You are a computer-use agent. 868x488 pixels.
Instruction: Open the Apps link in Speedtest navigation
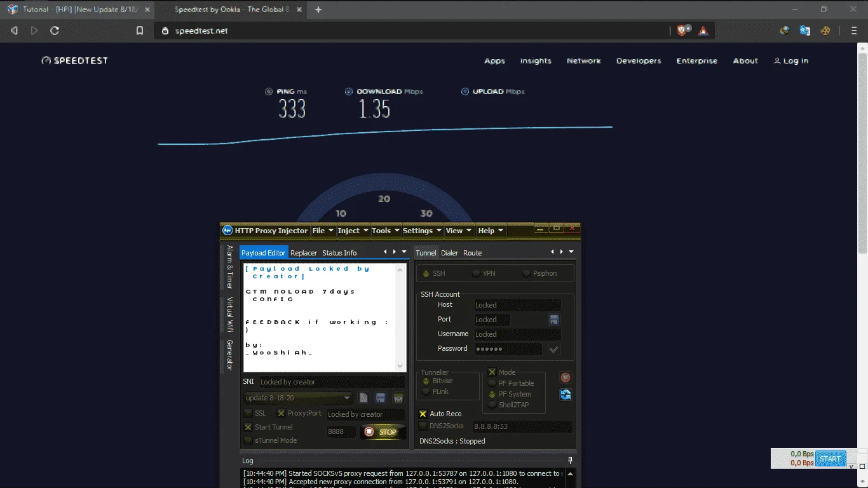click(494, 61)
